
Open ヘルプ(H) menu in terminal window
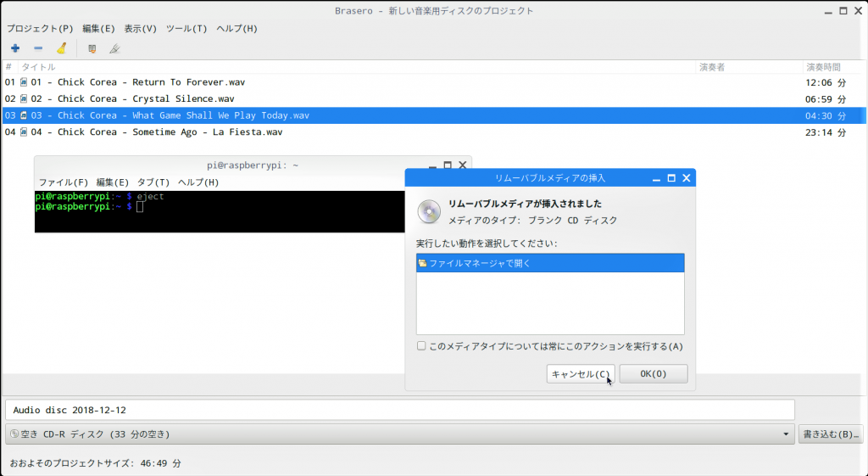pyautogui.click(x=198, y=182)
